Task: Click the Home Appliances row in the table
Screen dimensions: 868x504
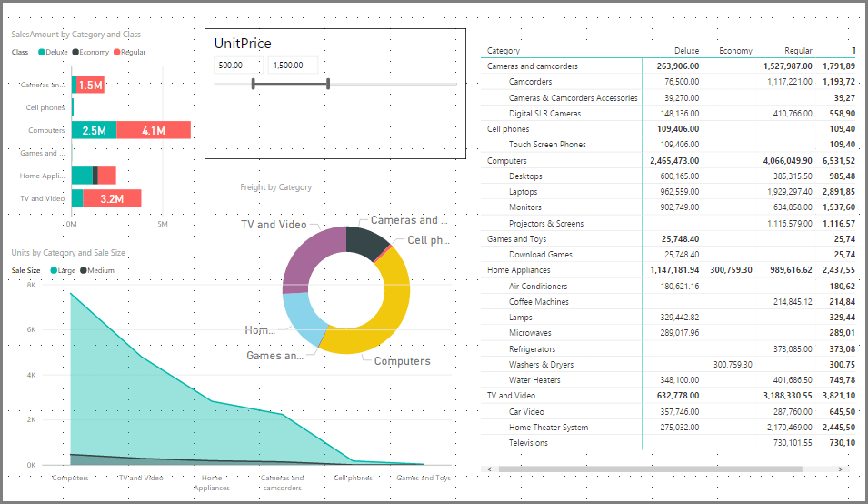Action: click(x=668, y=269)
